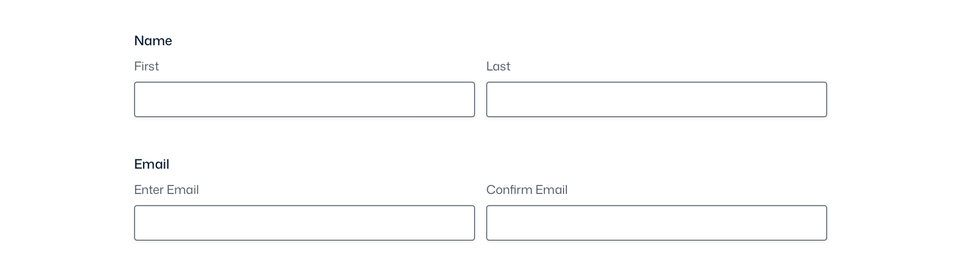Focus the Confirm Email input field
Image resolution: width=980 pixels, height=274 pixels.
click(656, 223)
